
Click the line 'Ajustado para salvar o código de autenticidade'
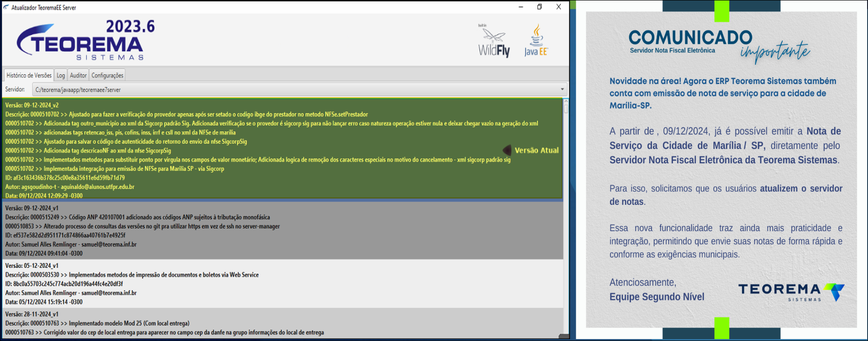(126, 141)
